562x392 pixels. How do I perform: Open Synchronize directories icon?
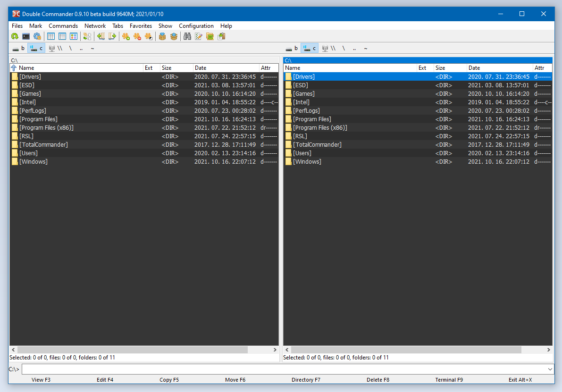[210, 36]
